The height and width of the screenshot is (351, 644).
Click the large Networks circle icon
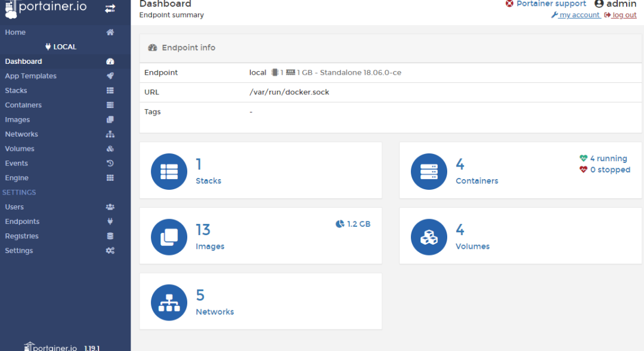click(169, 303)
